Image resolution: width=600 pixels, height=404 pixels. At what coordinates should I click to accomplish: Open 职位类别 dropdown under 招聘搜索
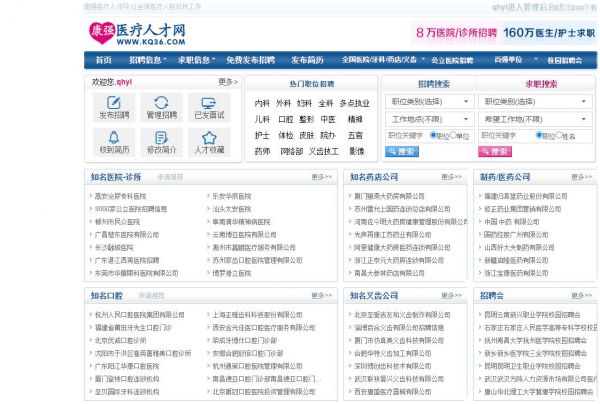pos(429,102)
